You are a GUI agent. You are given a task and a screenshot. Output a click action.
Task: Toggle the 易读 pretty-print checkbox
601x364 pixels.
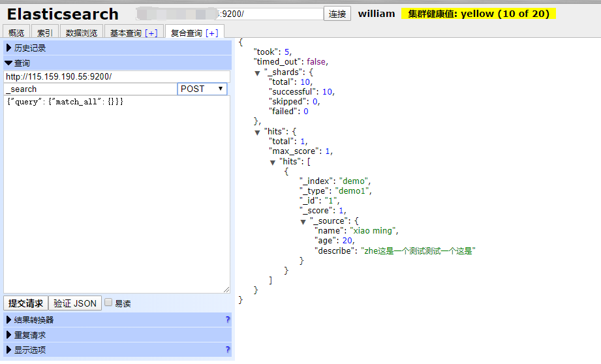pyautogui.click(x=108, y=302)
